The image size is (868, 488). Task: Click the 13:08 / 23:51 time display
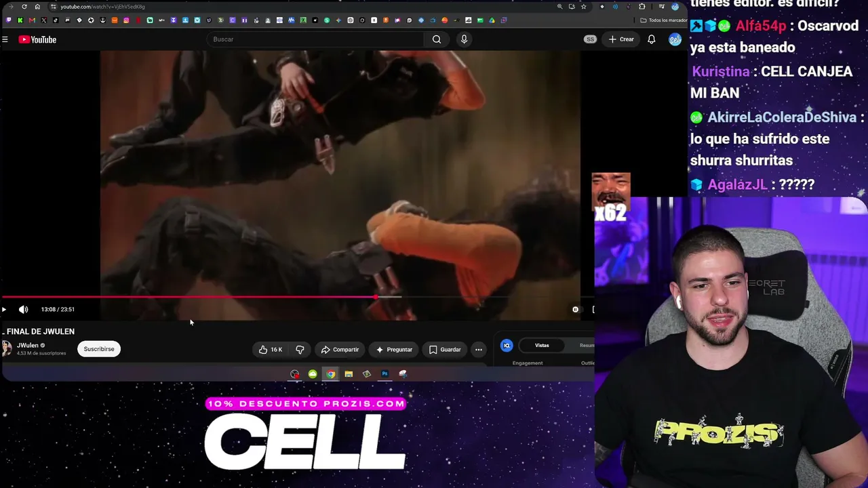tap(58, 310)
